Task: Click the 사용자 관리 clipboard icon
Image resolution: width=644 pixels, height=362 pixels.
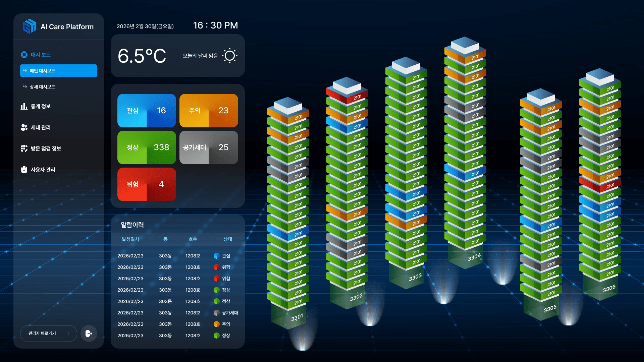Action: coord(24,170)
